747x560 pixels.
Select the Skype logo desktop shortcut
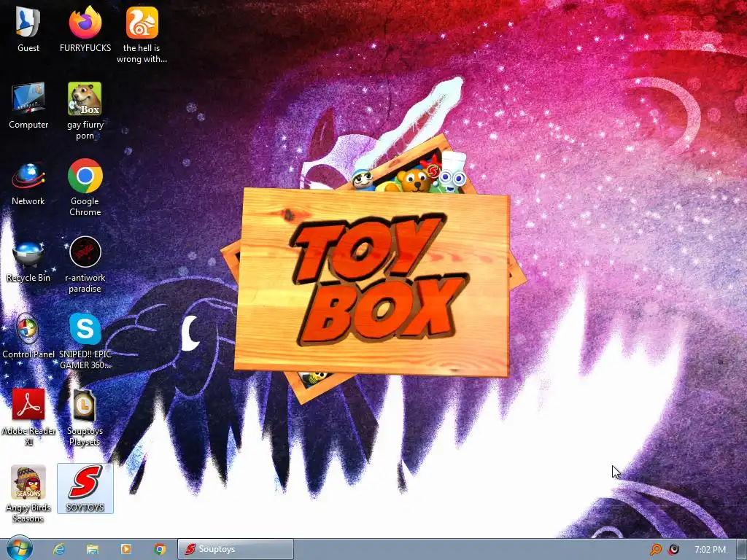(x=85, y=341)
